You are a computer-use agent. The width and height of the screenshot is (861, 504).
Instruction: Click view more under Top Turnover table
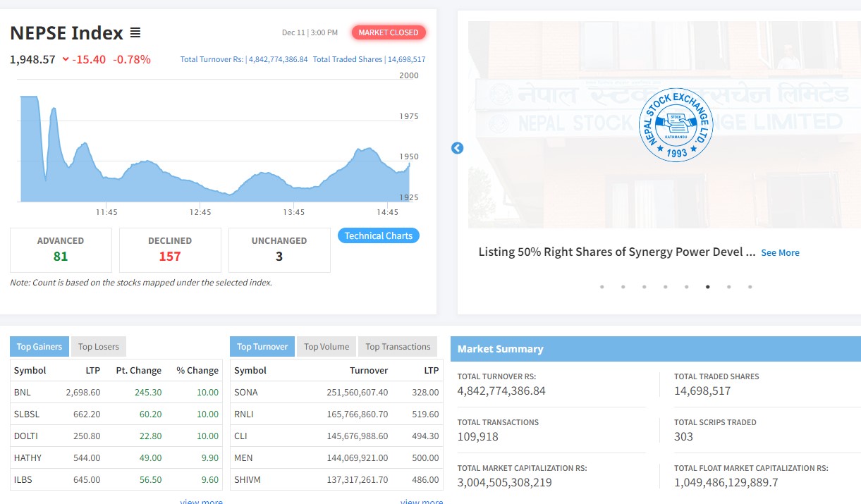coord(422,501)
